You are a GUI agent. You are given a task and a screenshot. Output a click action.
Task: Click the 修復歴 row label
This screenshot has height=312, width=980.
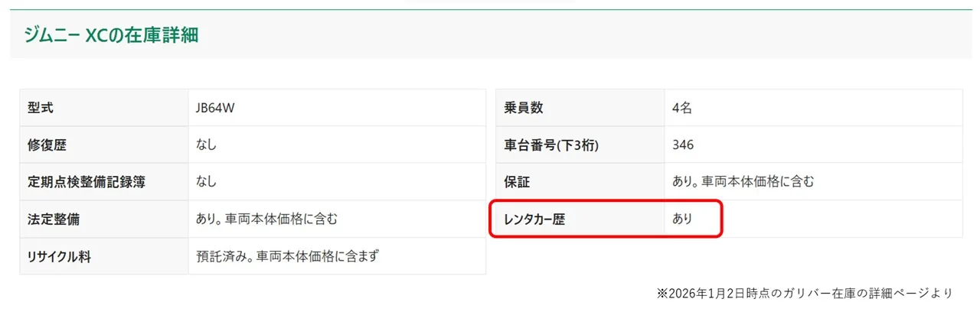pos(47,145)
